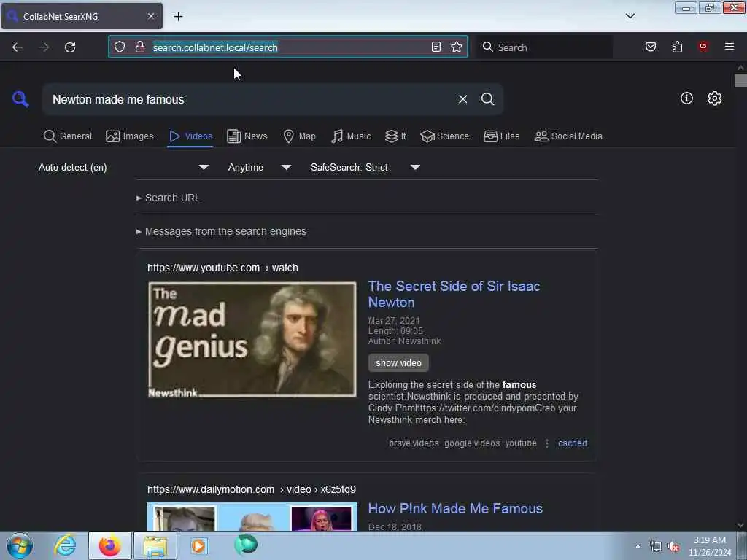Toggle reader view icon in address bar
This screenshot has width=747, height=560.
(436, 47)
